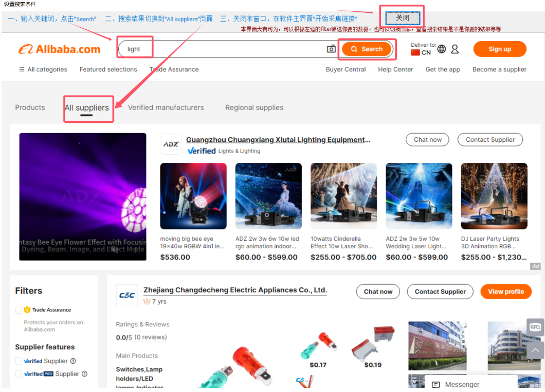The image size is (545, 392).
Task: Click the back-to-top arrow icon
Action: click(x=535, y=350)
